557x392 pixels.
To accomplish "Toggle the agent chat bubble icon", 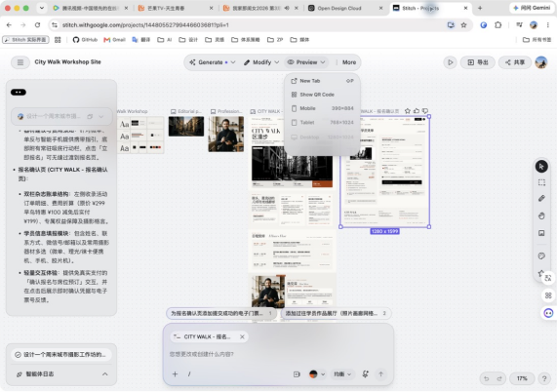I will pos(548,313).
